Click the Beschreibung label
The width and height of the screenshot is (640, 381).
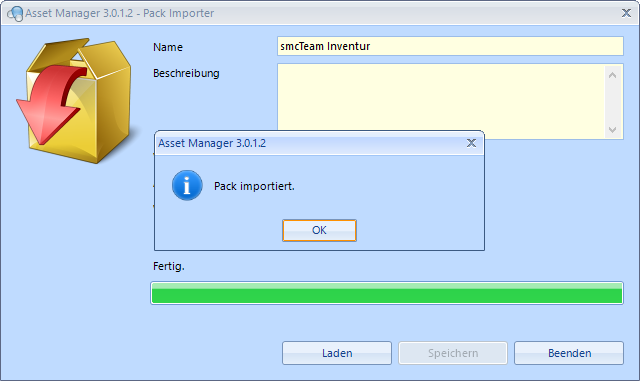[186, 74]
